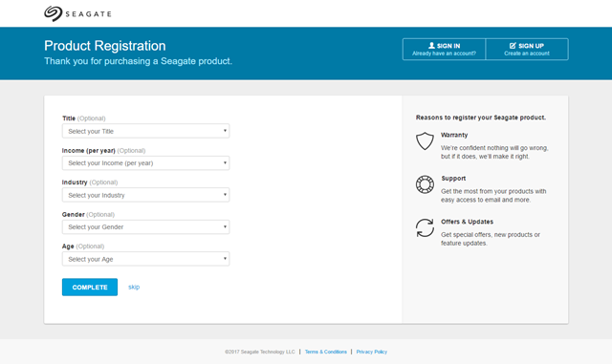Click 'Reasons to register your Seagate product.' text

(481, 118)
